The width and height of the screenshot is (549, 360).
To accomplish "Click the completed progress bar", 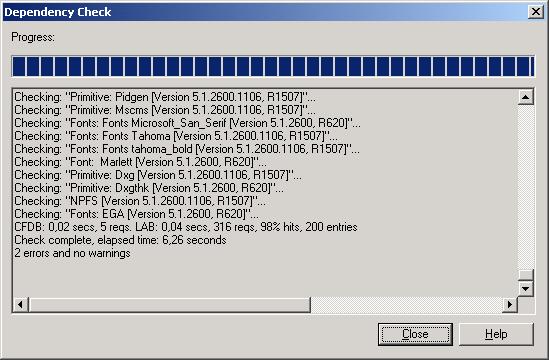I will click(x=273, y=67).
